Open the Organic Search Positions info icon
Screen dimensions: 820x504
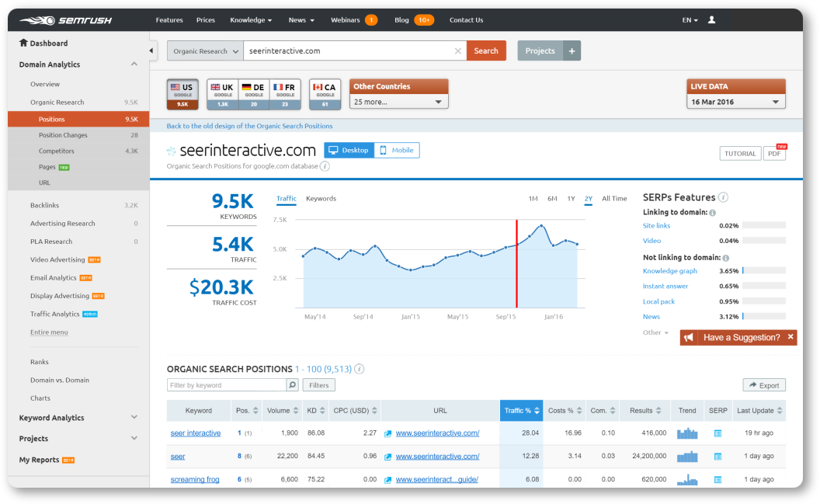[360, 369]
